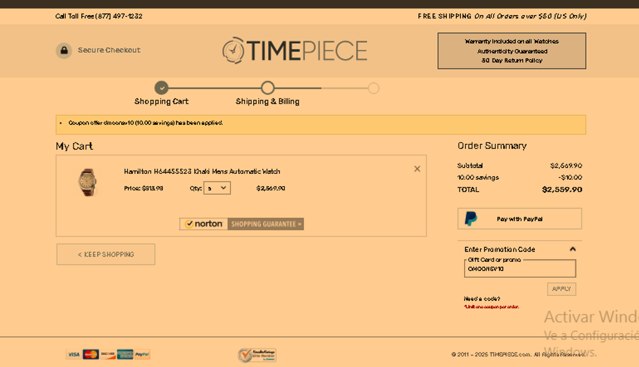639x367 pixels.
Task: Click the Subtotal $2,569.90 amount
Action: coord(566,166)
